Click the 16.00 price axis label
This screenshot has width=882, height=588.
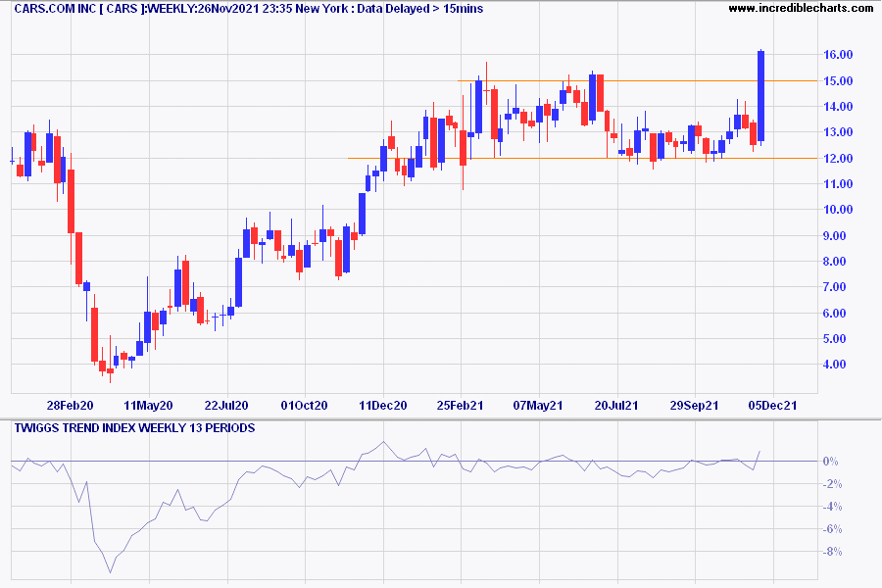click(x=838, y=55)
